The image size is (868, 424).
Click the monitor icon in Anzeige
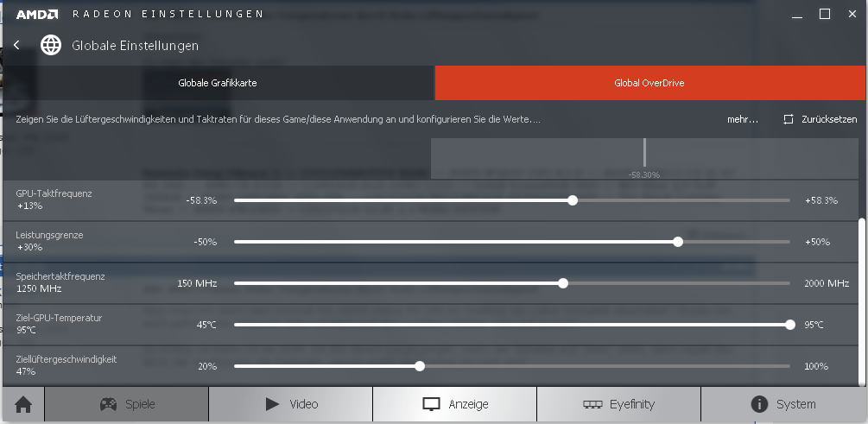point(431,405)
